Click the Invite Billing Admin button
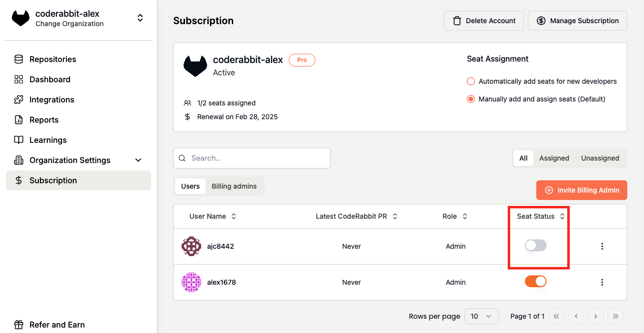This screenshot has width=644, height=333. click(582, 190)
